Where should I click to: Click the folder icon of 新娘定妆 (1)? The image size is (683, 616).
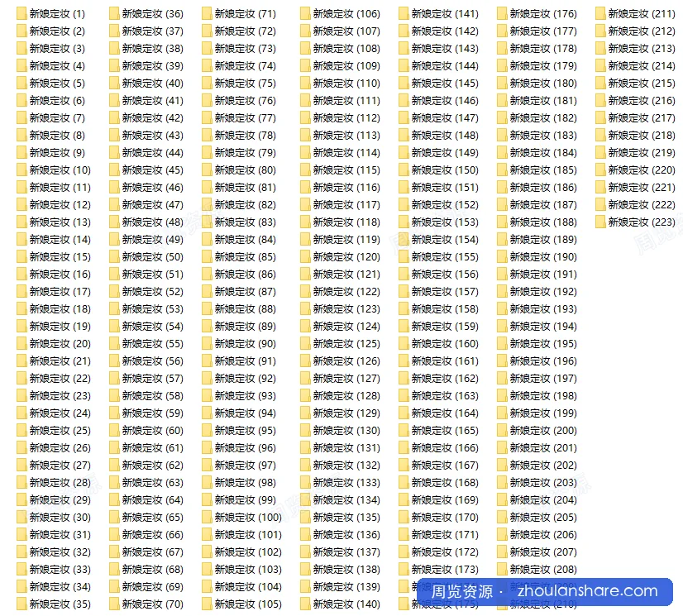click(x=21, y=14)
